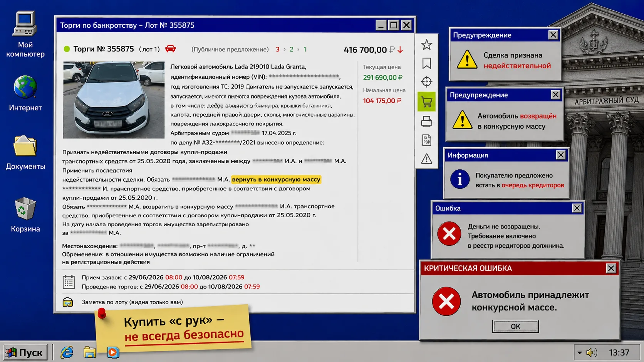Add lot to favorites with star icon

[x=426, y=45]
